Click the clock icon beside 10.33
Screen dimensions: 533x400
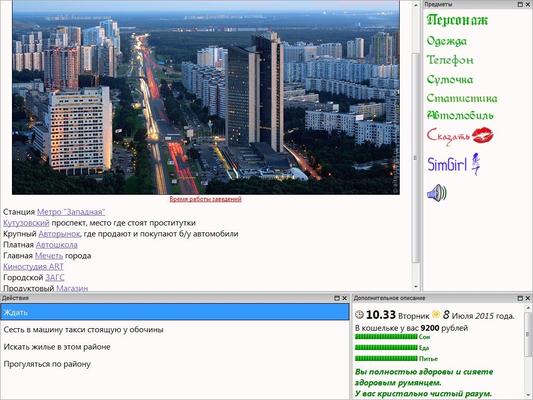point(359,315)
